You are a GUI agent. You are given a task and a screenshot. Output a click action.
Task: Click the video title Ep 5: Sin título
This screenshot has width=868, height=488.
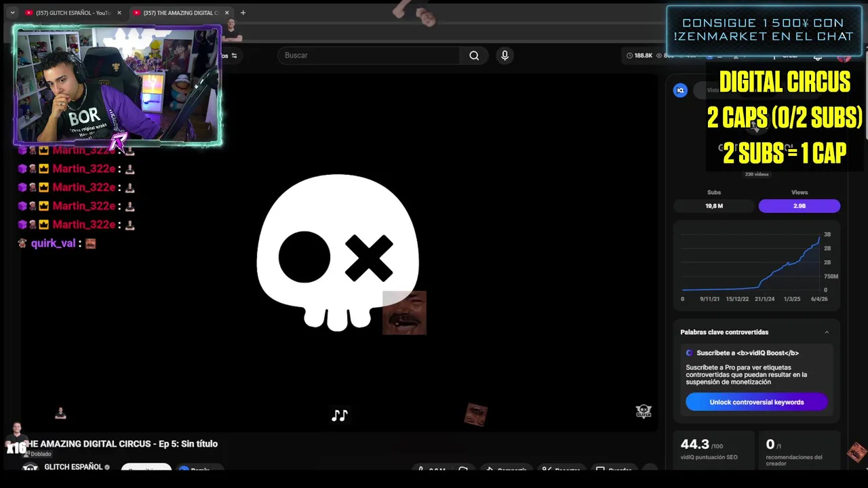(121, 444)
